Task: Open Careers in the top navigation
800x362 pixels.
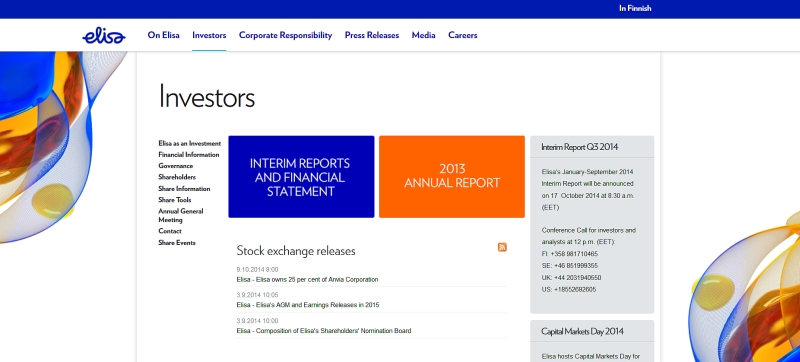Action: click(x=463, y=35)
